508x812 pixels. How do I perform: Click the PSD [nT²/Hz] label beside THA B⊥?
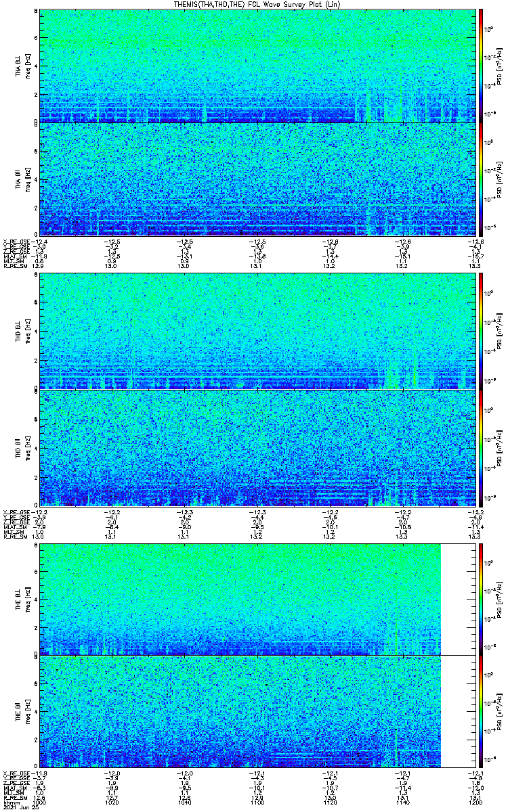pyautogui.click(x=500, y=66)
